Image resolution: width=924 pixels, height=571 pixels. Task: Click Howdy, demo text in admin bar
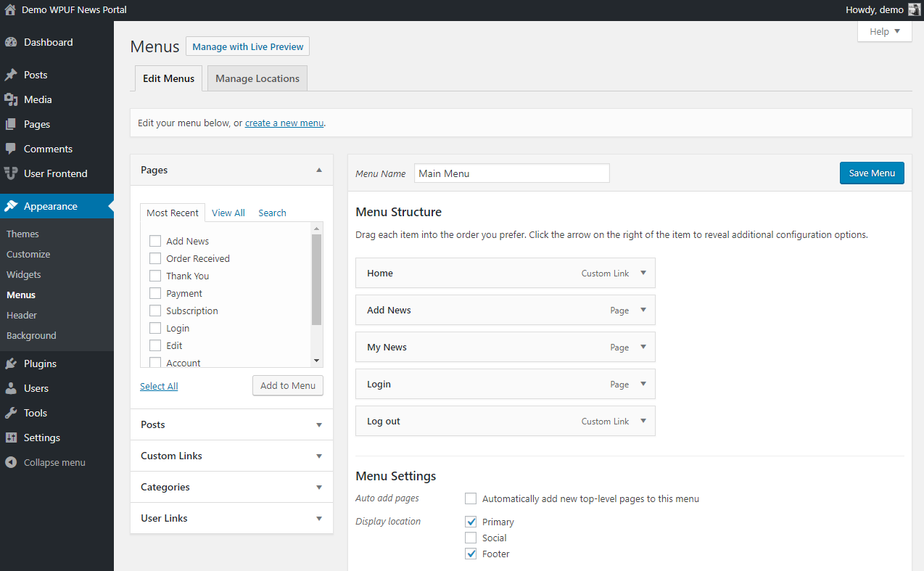875,10
